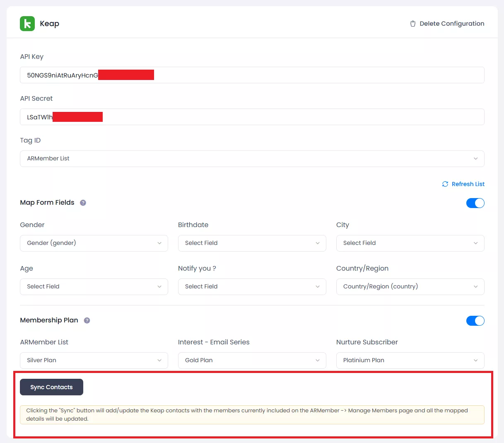Image resolution: width=504 pixels, height=443 pixels.
Task: Click the refresh arrows icon
Action: 445,184
